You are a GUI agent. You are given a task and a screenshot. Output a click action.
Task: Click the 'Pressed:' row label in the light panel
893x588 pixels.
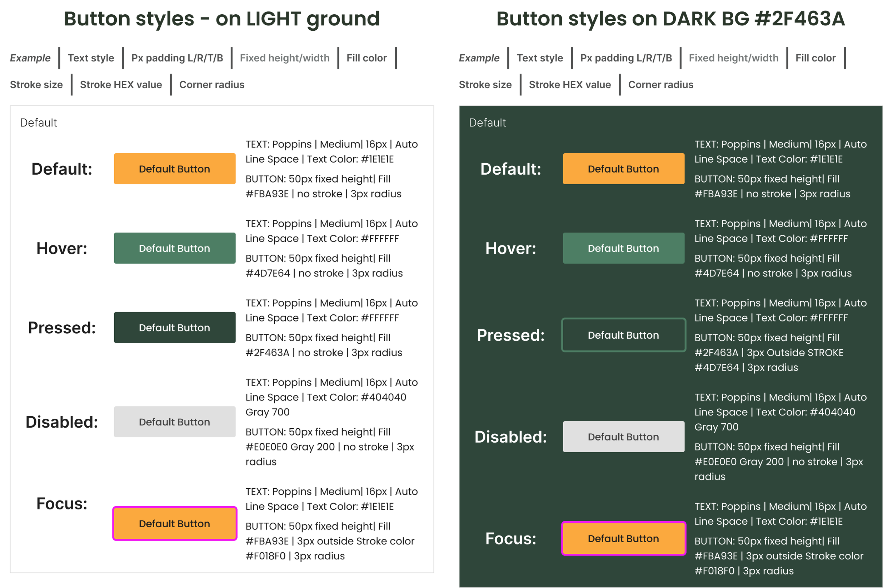click(62, 328)
